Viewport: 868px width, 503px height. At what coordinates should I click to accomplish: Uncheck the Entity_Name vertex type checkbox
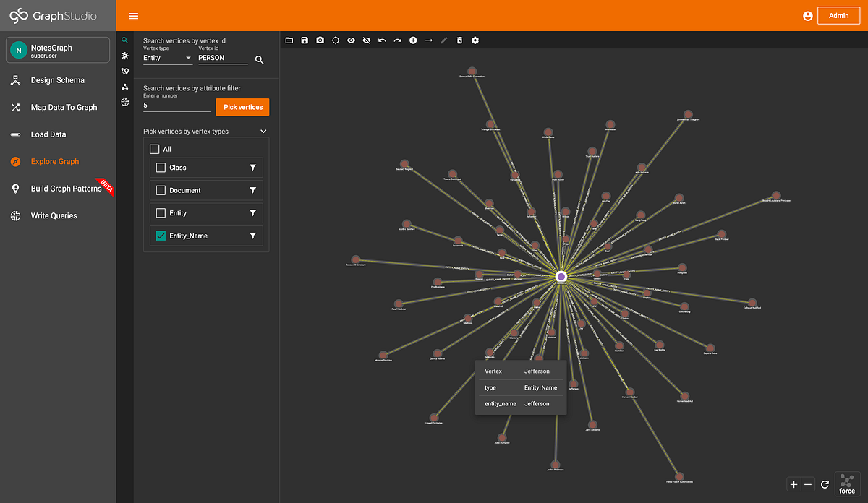(161, 236)
